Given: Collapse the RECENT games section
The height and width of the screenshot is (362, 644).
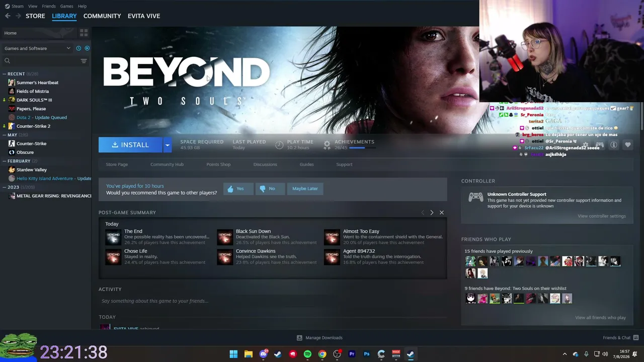Looking at the screenshot, I should coord(4,74).
